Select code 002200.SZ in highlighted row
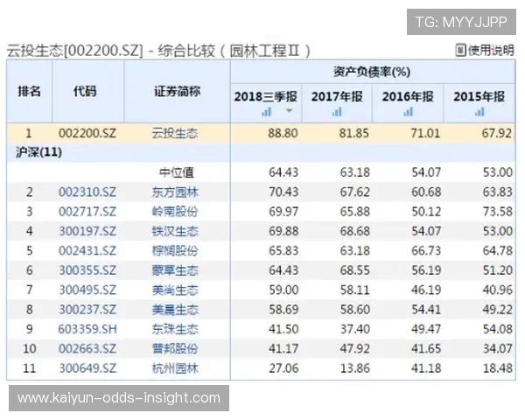Screen dimensions: 525x420 click(87, 133)
